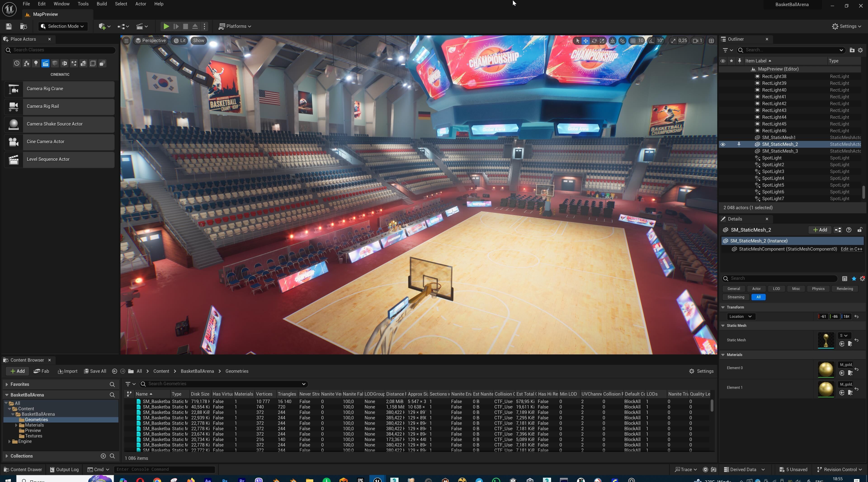
Task: Click the Import button in Content Browser
Action: tap(68, 371)
